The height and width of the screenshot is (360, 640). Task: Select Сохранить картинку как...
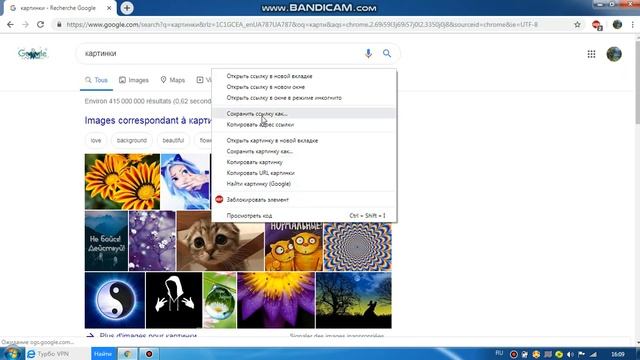[x=304, y=151]
